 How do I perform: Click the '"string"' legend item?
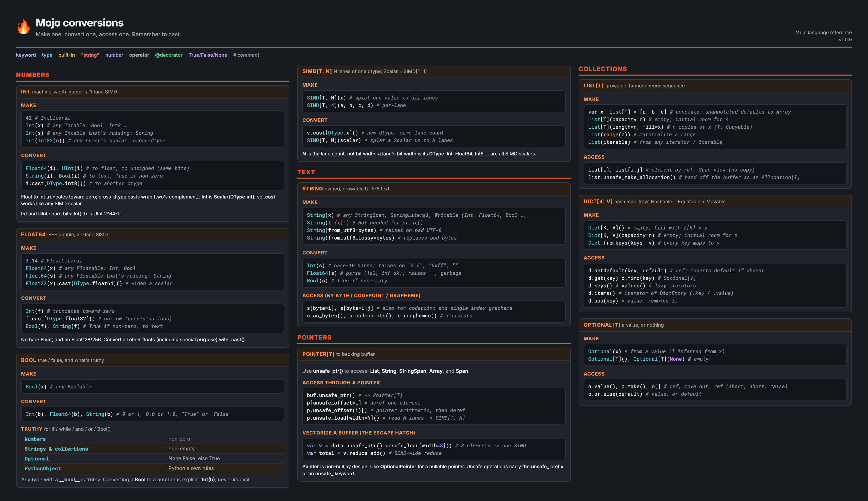click(90, 55)
